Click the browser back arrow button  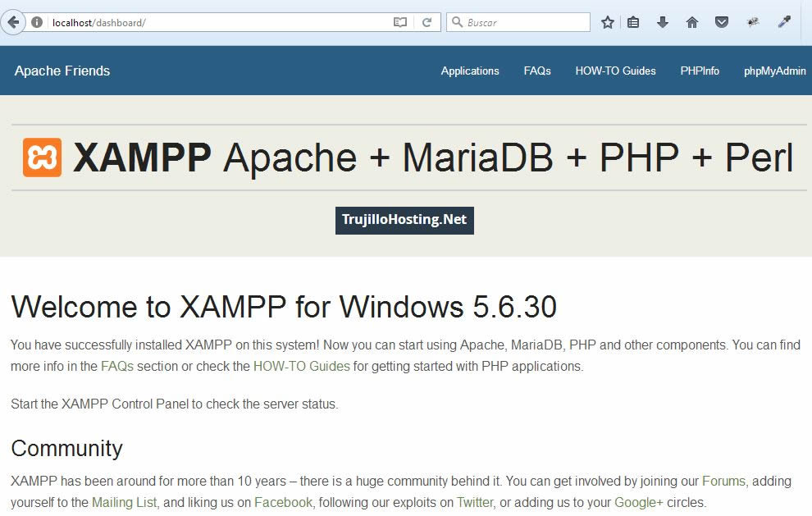coord(13,22)
